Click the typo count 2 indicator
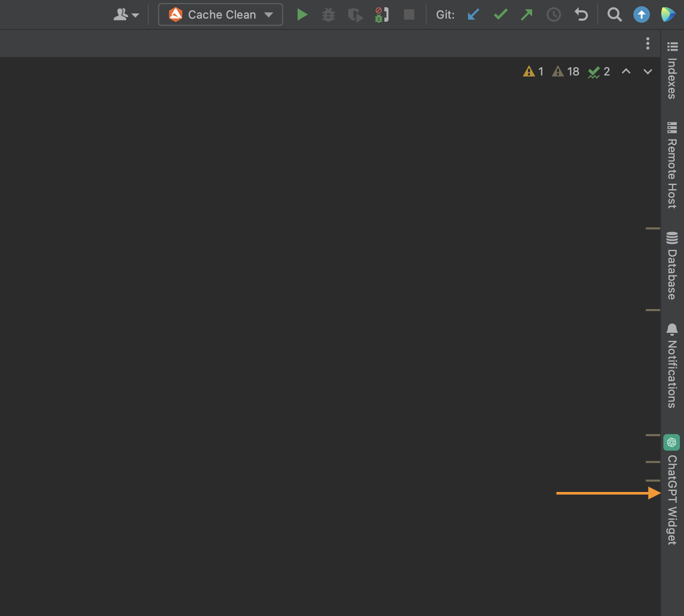 (599, 71)
